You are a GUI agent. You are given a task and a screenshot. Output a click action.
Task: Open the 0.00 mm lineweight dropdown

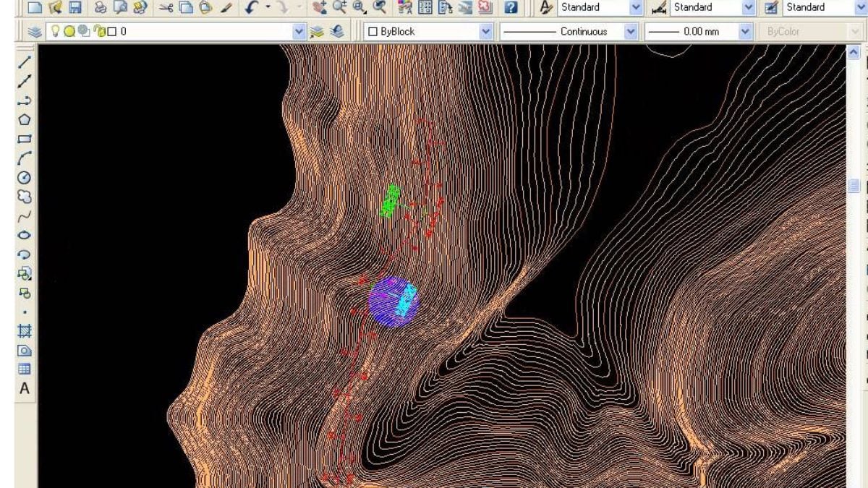pyautogui.click(x=746, y=32)
